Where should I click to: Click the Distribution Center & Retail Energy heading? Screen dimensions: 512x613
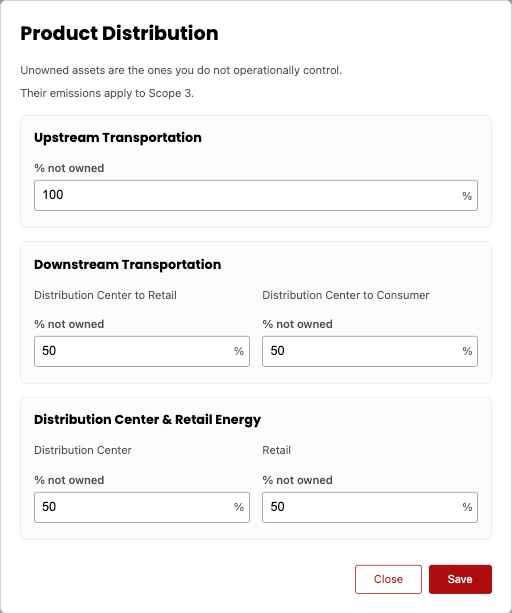[147, 419]
